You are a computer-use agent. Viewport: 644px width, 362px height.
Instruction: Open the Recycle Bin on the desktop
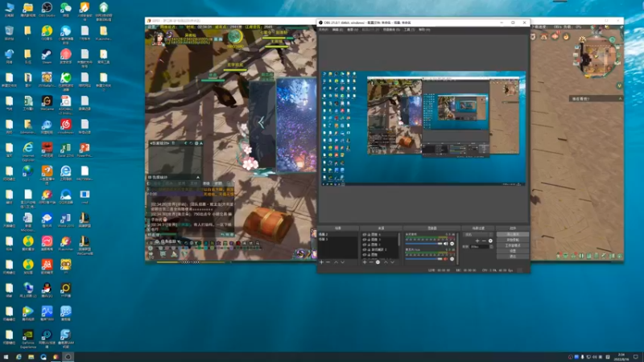pos(9,33)
